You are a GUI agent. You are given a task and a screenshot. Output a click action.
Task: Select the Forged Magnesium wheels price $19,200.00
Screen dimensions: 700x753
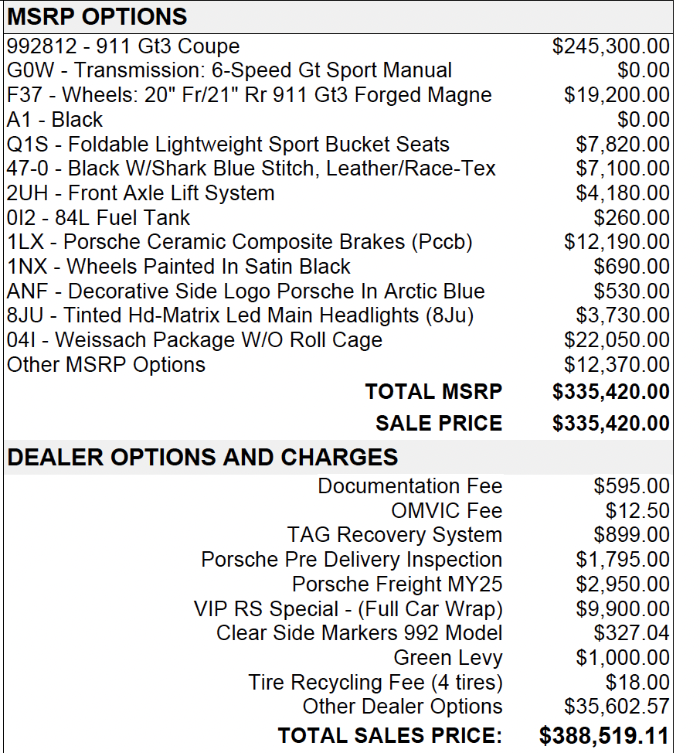tap(617, 94)
